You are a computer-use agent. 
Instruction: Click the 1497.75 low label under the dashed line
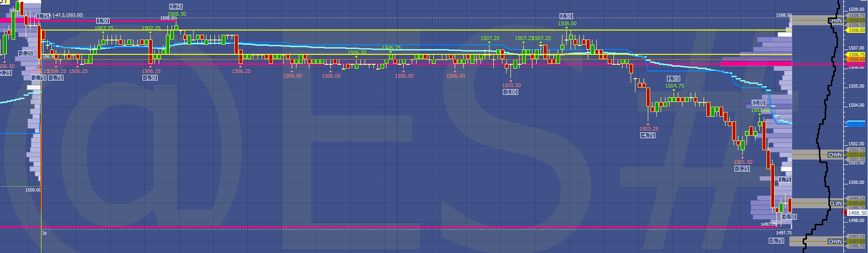[784, 233]
